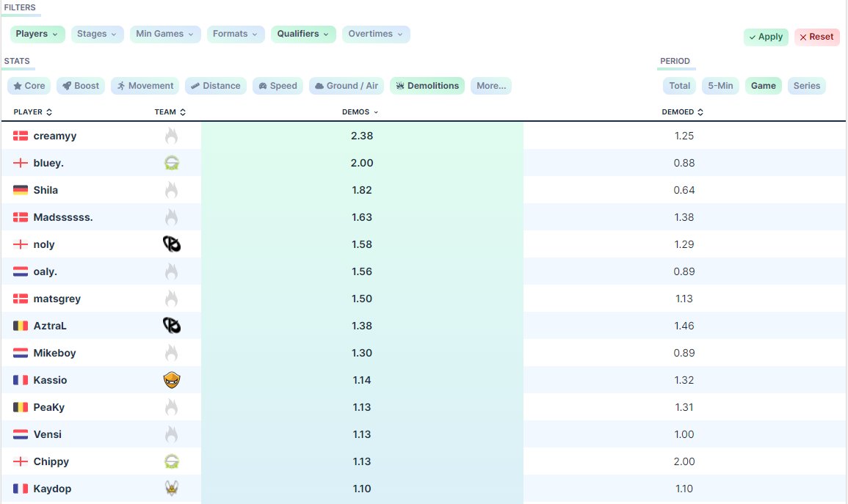Viewport: 848px width, 504px height.
Task: Select the Distance stats tab
Action: 216,86
